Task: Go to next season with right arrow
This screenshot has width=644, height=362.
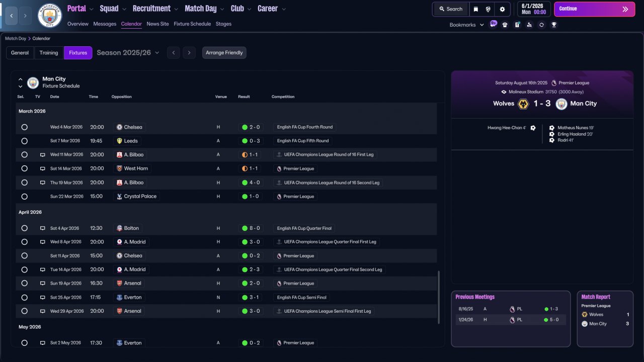Action: 189,53
